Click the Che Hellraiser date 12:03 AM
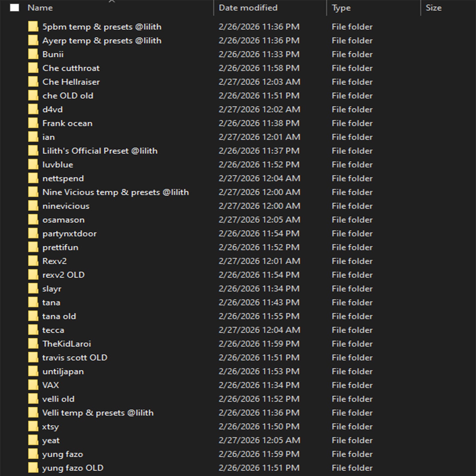Image resolution: width=476 pixels, height=476 pixels. click(x=260, y=82)
